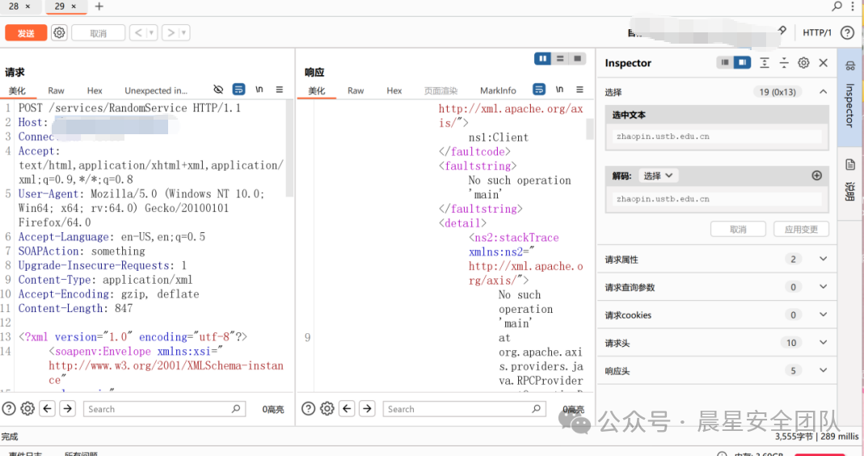
Task: Open the Notes (说明) side tab
Action: pyautogui.click(x=849, y=183)
